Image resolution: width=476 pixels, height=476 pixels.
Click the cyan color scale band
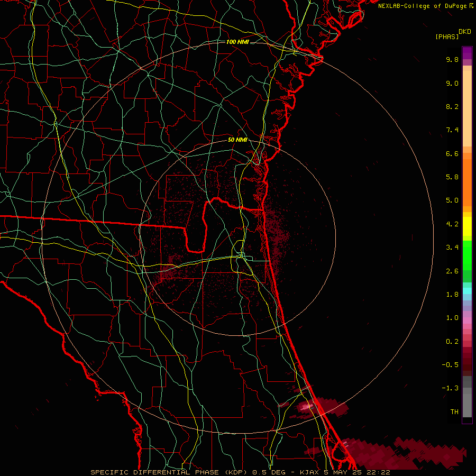[x=467, y=291]
